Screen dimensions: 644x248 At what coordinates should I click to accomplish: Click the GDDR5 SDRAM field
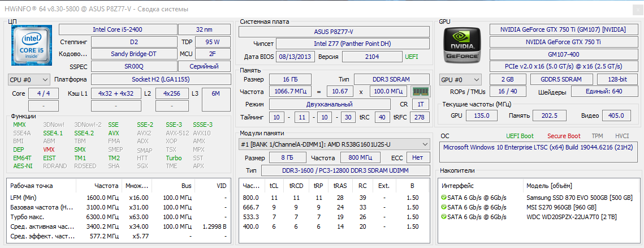click(561, 79)
